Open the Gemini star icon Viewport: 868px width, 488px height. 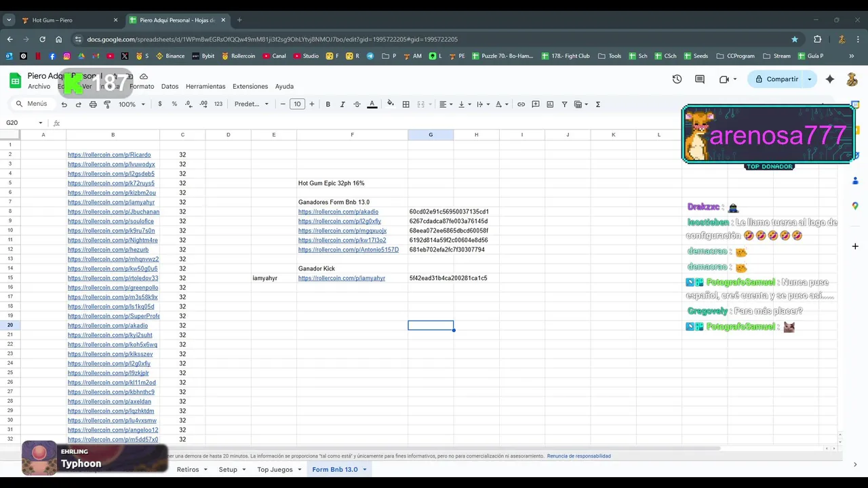[x=830, y=79]
